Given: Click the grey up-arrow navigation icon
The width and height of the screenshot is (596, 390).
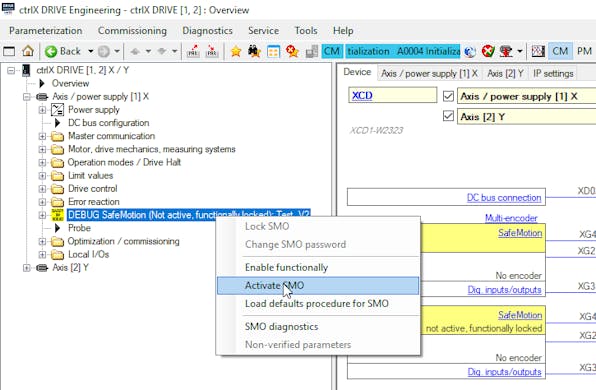Looking at the screenshot, I should click(135, 51).
